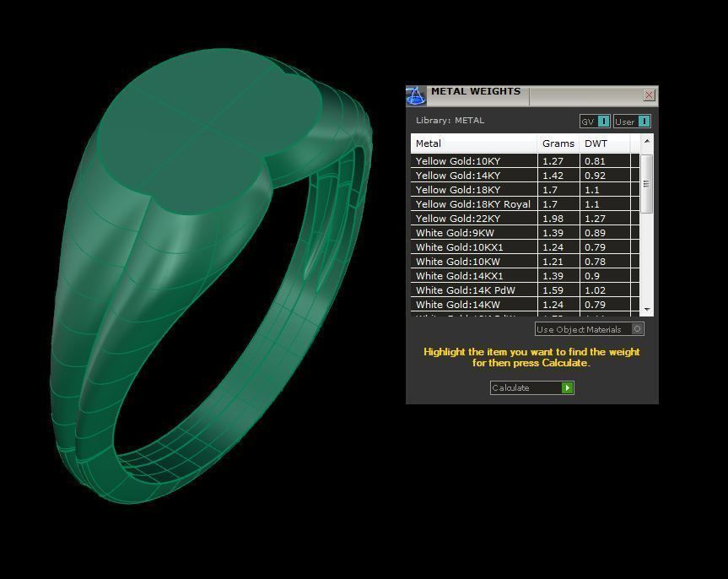Sort by the Metal column header
Image resolution: width=728 pixels, height=579 pixels.
coord(473,143)
